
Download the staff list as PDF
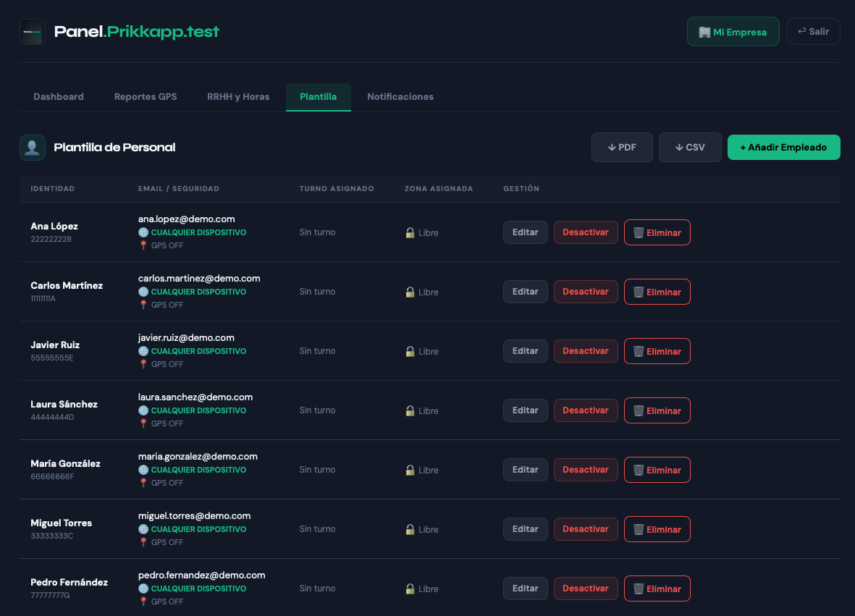point(622,148)
